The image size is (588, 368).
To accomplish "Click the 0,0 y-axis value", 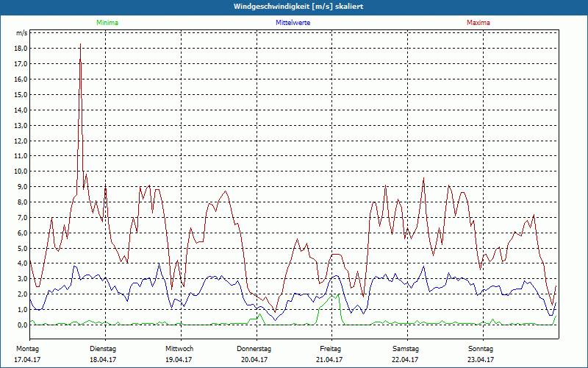I will (x=22, y=325).
